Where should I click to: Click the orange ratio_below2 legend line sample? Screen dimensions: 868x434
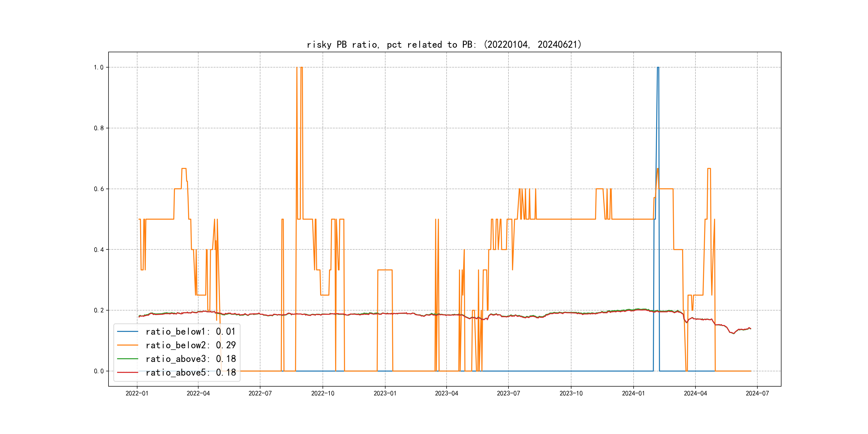tap(127, 345)
